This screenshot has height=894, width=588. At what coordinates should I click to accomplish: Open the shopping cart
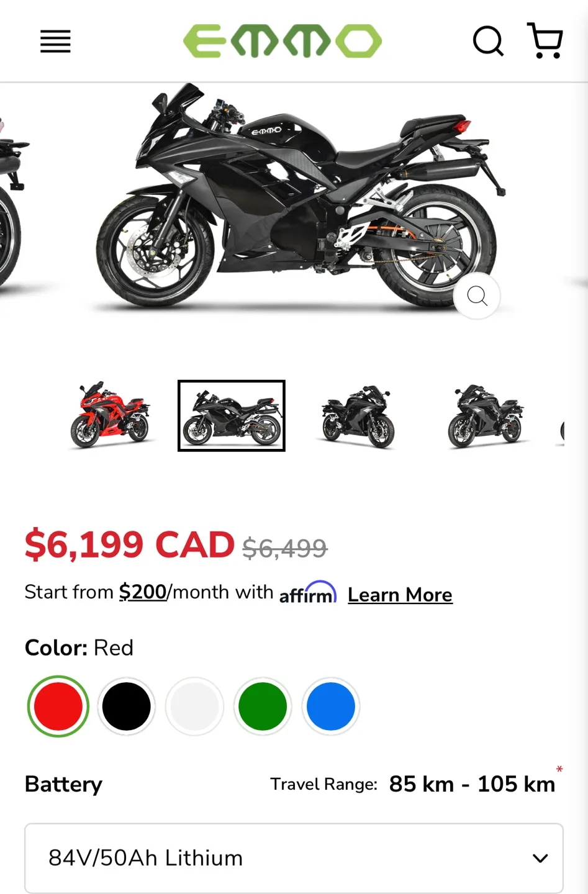pos(545,40)
